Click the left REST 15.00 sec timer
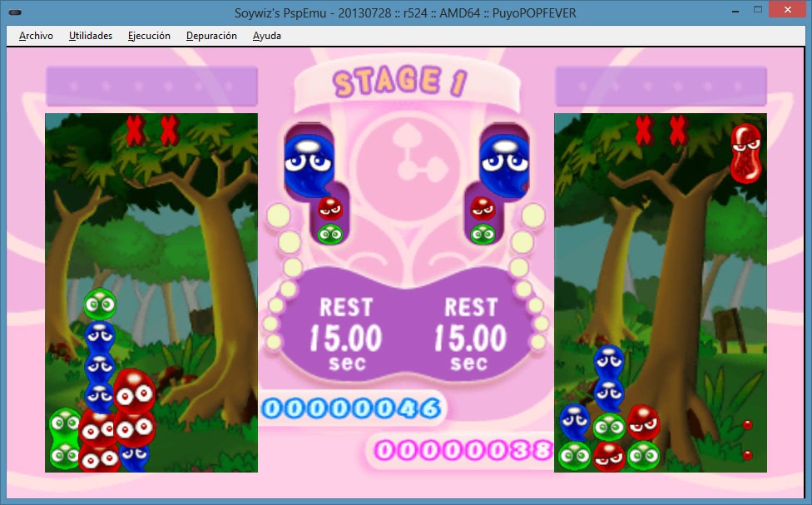The height and width of the screenshot is (505, 812). [x=346, y=334]
